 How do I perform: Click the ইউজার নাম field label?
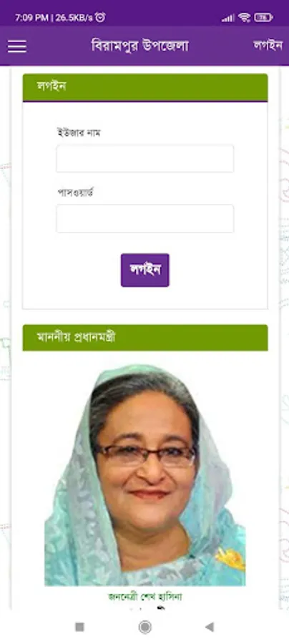coord(79,132)
